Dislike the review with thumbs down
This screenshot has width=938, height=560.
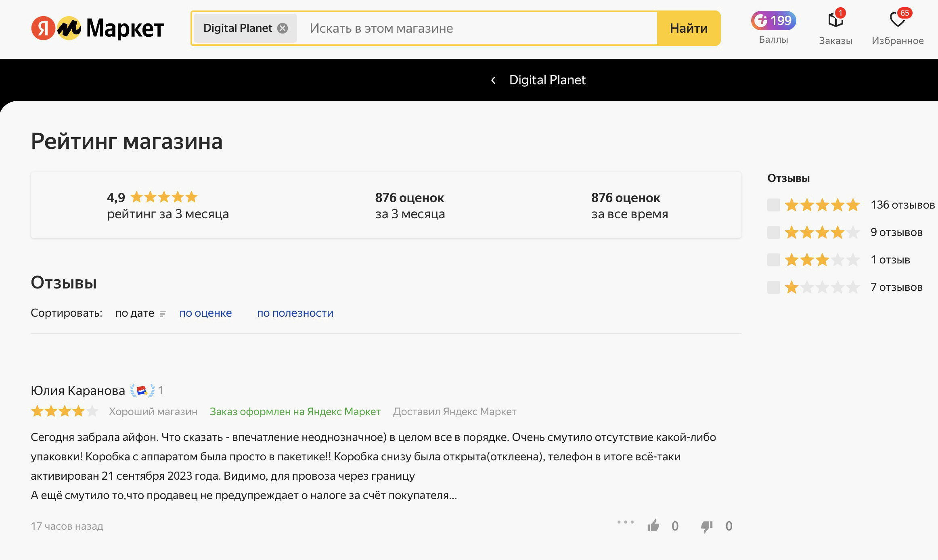707,526
